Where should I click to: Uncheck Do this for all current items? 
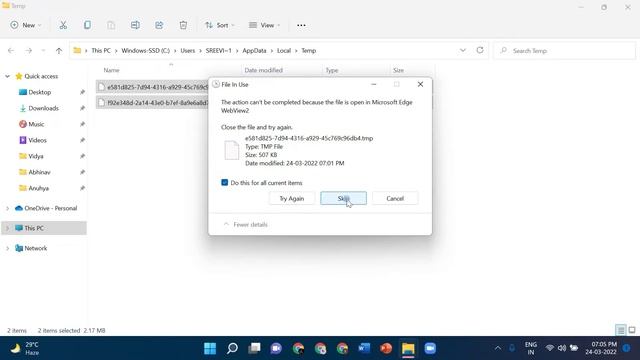[x=224, y=182]
